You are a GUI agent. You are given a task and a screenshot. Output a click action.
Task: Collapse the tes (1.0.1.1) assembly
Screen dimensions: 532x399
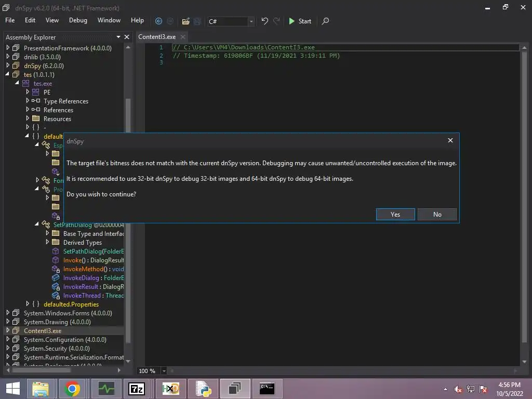[7, 74]
